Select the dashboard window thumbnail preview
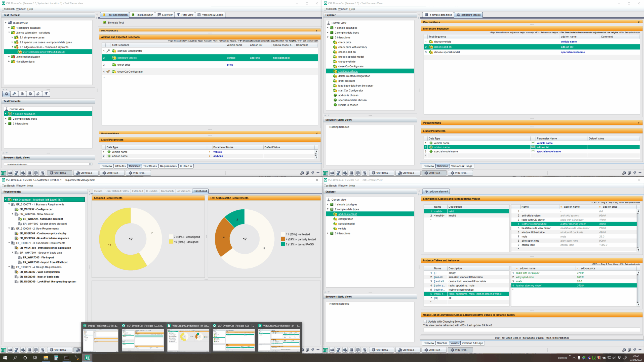The width and height of the screenshot is (644, 362). (x=188, y=340)
